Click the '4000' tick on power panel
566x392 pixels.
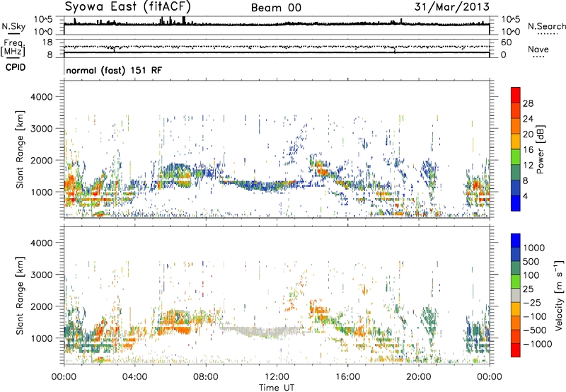tap(42, 97)
